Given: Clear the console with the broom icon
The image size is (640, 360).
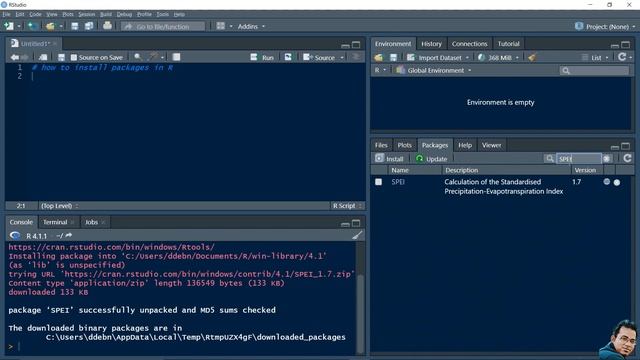Looking at the screenshot, I should click(357, 235).
